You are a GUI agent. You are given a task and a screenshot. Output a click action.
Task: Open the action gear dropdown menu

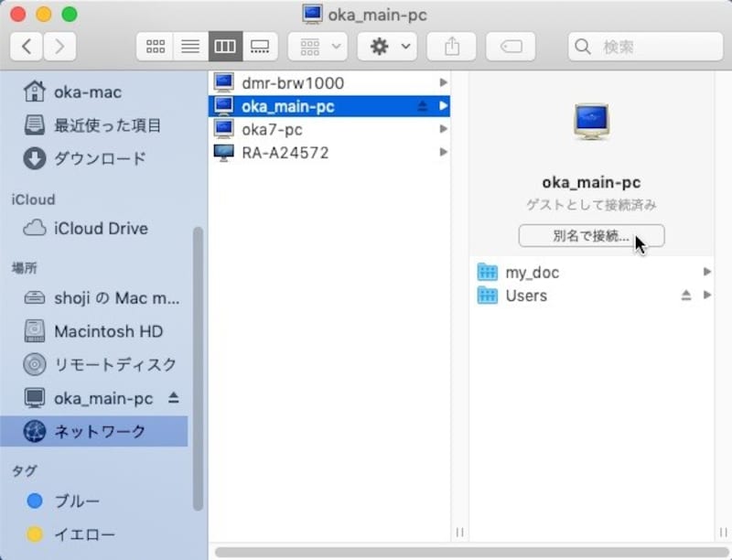coord(385,46)
